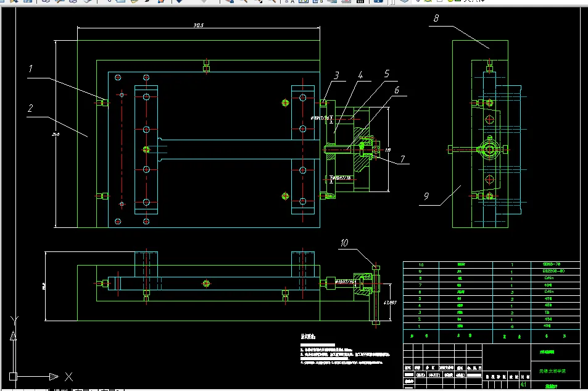Image resolution: width=588 pixels, height=391 pixels.
Task: Select CrMn material cell in row 8
Action: [549, 278]
